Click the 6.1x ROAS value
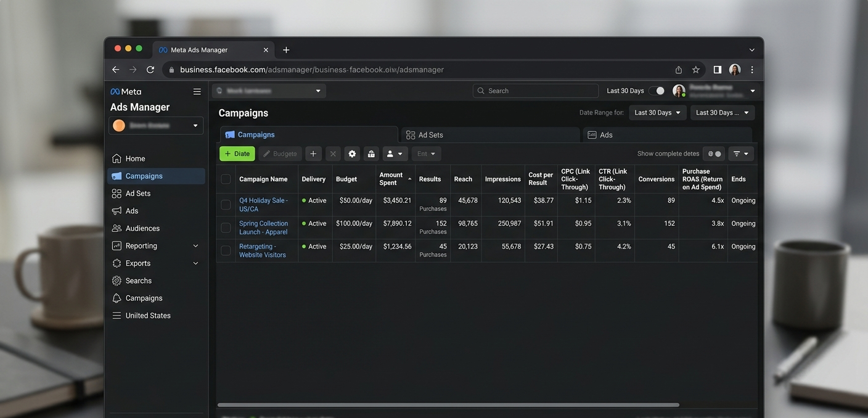This screenshot has height=418, width=868. click(717, 247)
